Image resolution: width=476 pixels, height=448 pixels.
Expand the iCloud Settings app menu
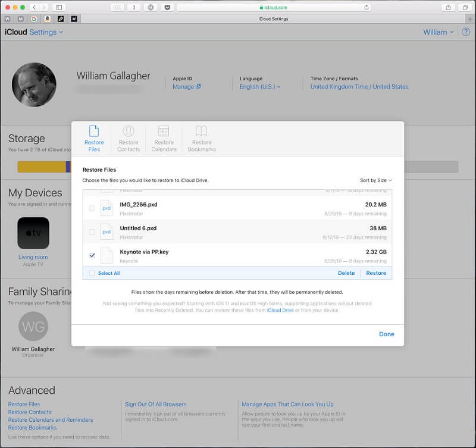pos(46,32)
